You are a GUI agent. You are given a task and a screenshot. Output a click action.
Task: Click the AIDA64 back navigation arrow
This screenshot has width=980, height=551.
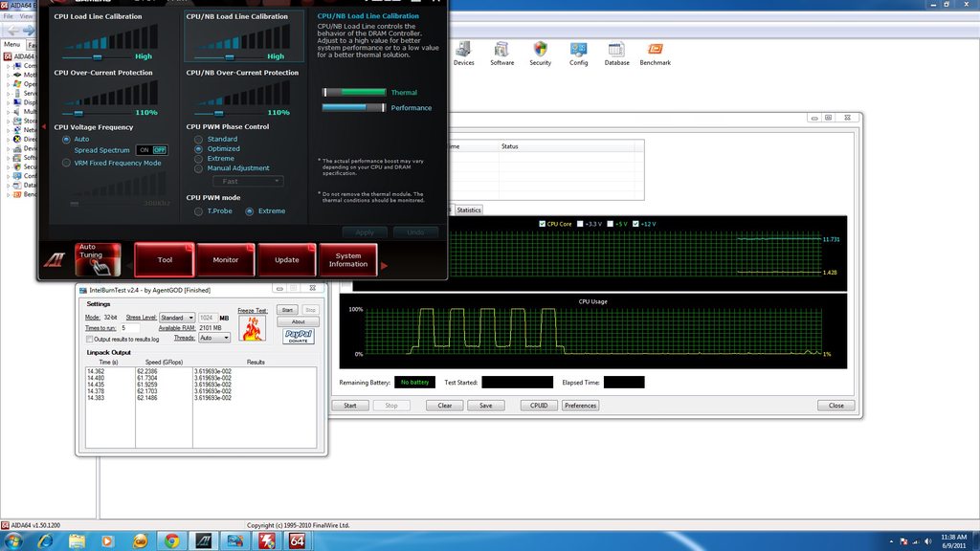13,30
